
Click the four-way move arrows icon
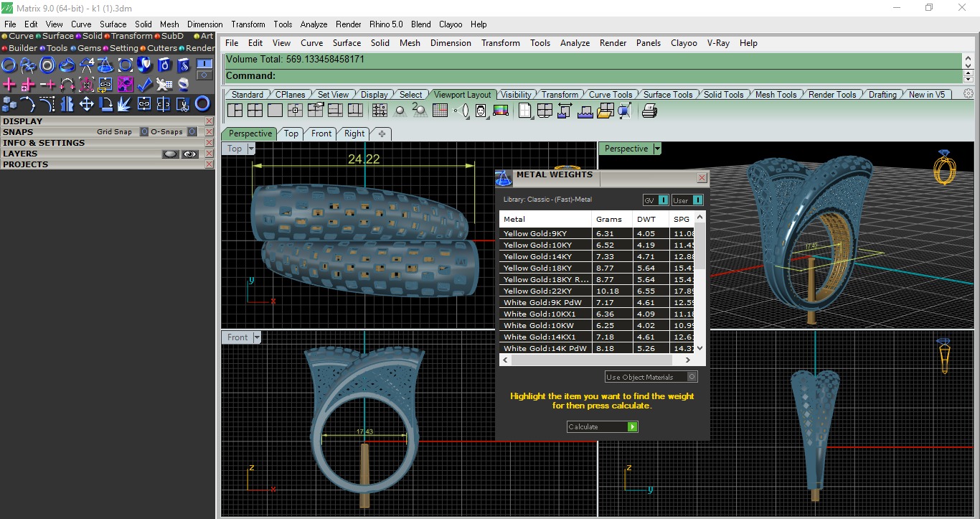point(86,104)
